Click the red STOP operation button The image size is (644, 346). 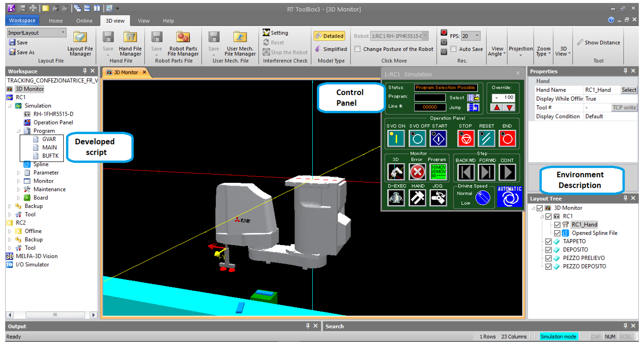point(466,138)
